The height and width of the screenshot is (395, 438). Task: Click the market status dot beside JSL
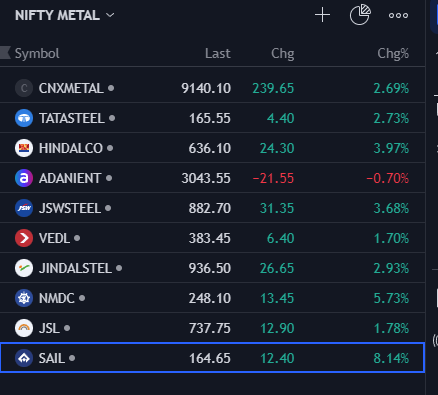(x=67, y=328)
